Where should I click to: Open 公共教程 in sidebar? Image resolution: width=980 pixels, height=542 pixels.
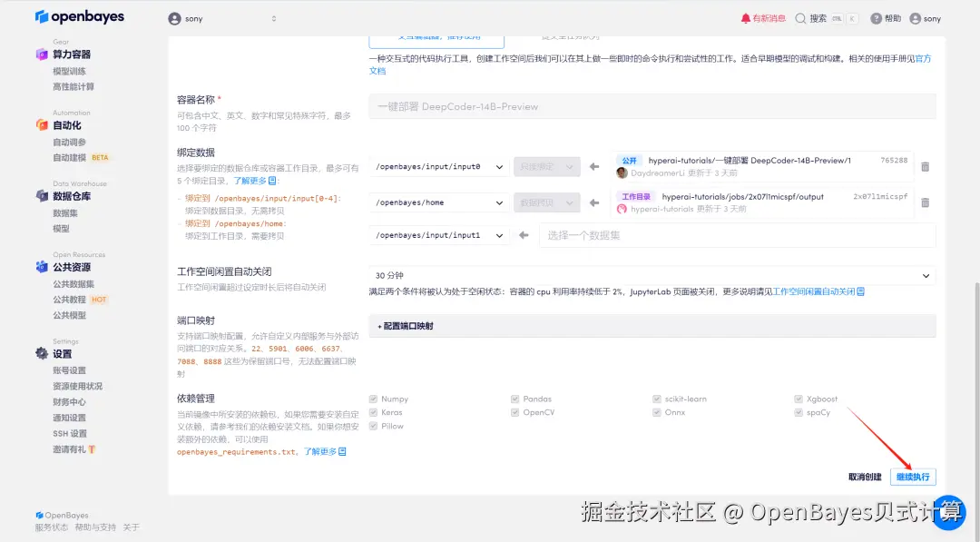click(69, 300)
